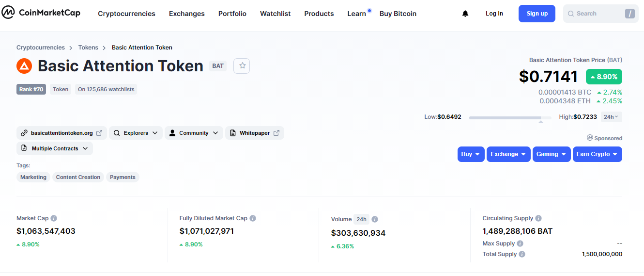Open the Products nav menu
Viewport: 644px width, 276px height.
319,14
